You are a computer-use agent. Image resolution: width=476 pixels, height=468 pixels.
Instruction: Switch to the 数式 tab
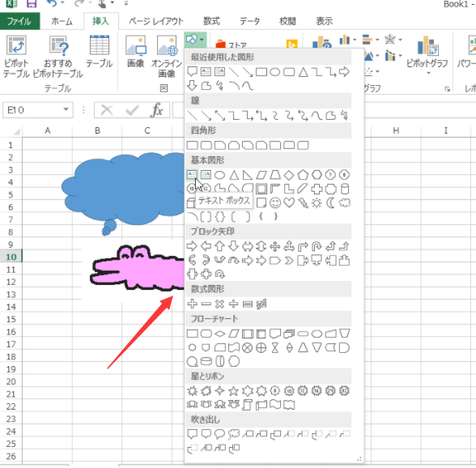coord(211,21)
